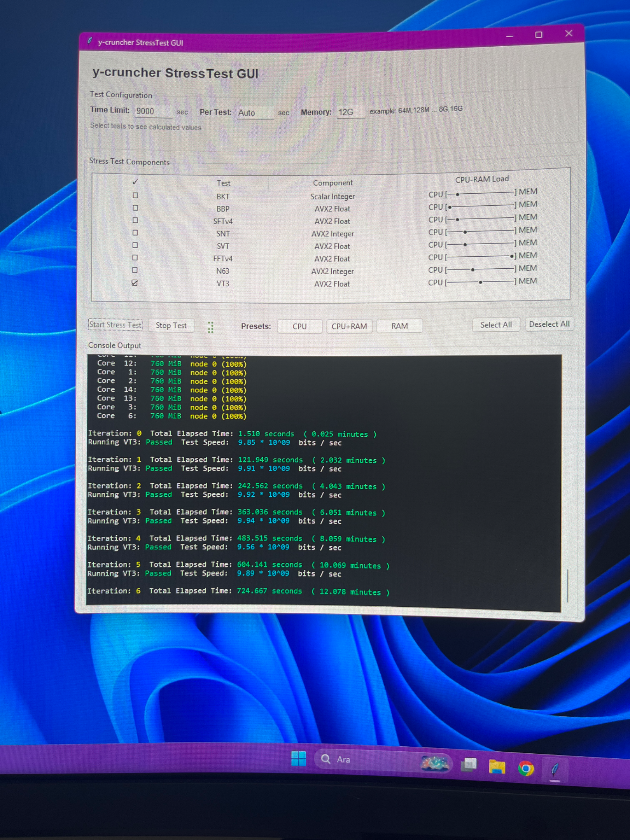
Task: Click the Stop Test button
Action: pyautogui.click(x=171, y=325)
